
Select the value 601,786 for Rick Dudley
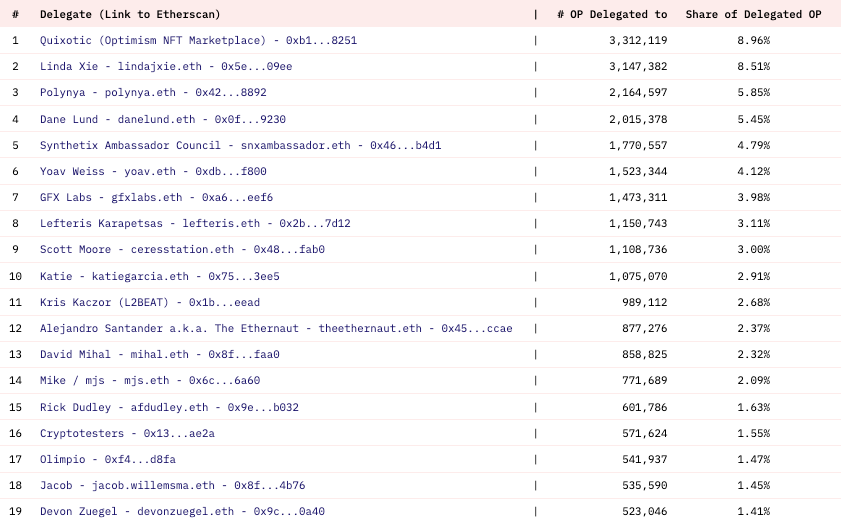(x=645, y=407)
